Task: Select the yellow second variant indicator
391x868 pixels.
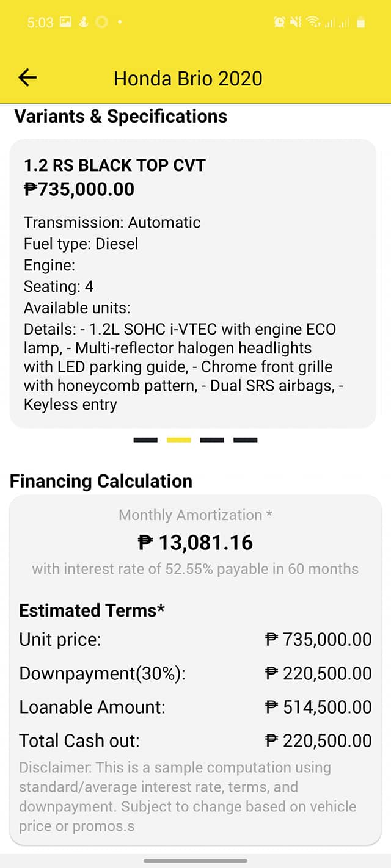Action: point(178,439)
